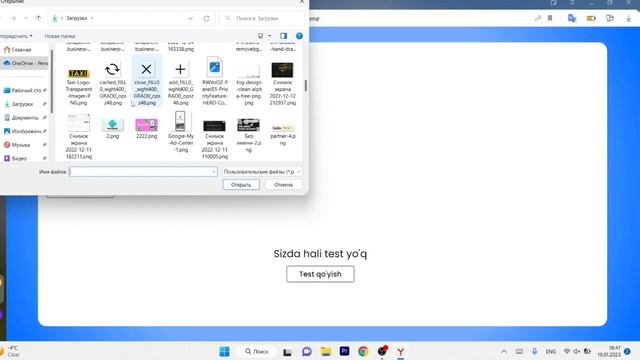Select the 2222.png pink thumbnail

147,128
